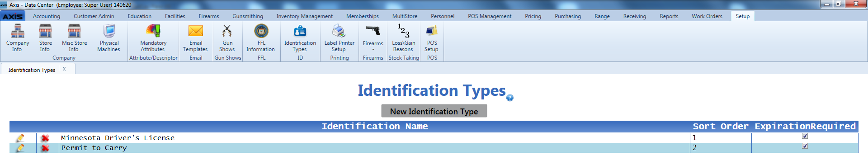Open the Work Orders tab
This screenshot has height=165, width=868.
tap(707, 16)
